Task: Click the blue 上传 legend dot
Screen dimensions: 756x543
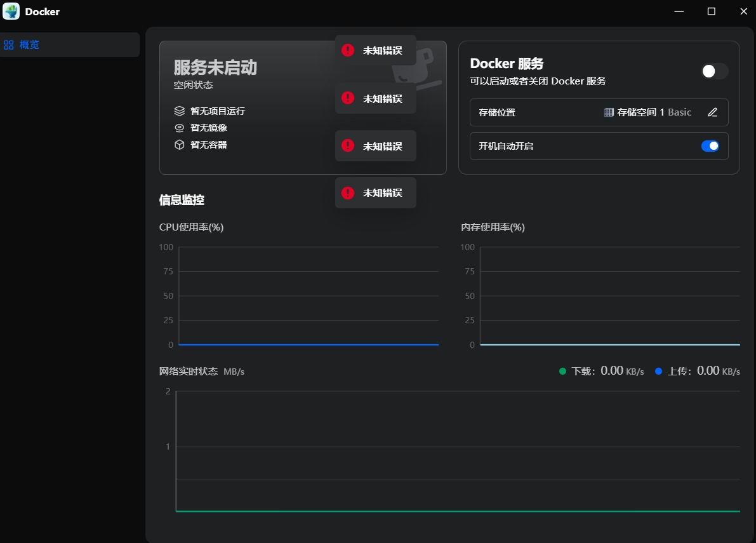Action: coord(658,372)
